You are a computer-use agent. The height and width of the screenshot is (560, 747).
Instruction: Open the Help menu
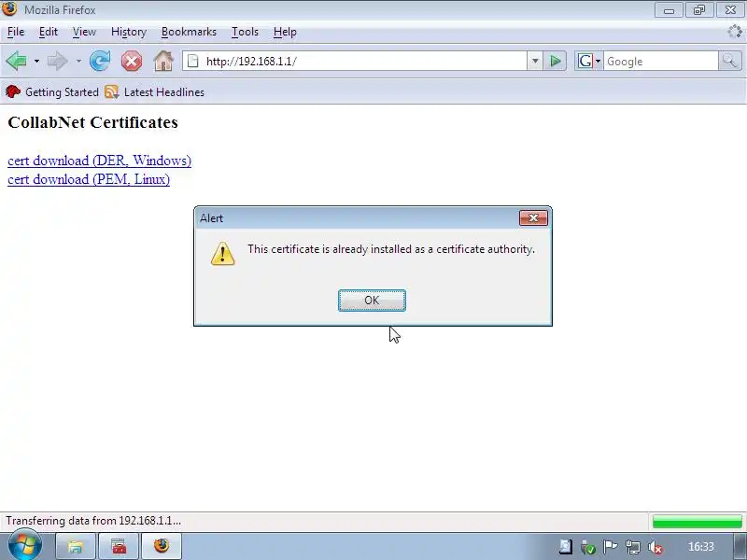click(285, 32)
